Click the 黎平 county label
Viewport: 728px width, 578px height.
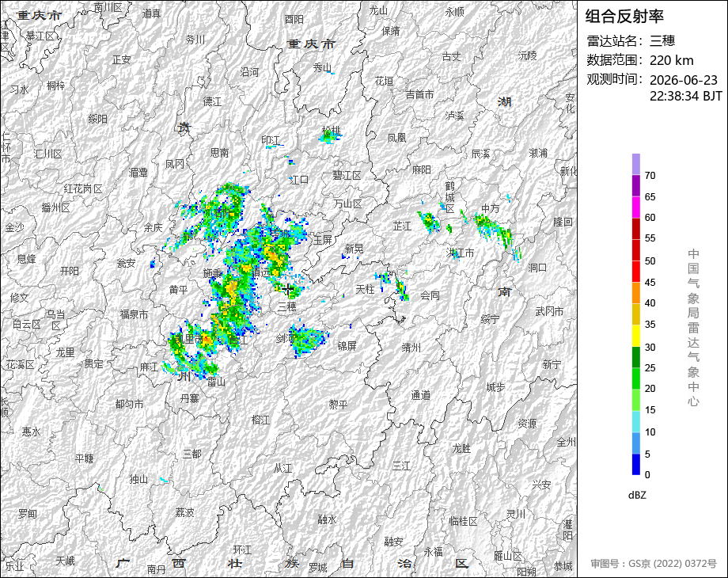pos(338,405)
